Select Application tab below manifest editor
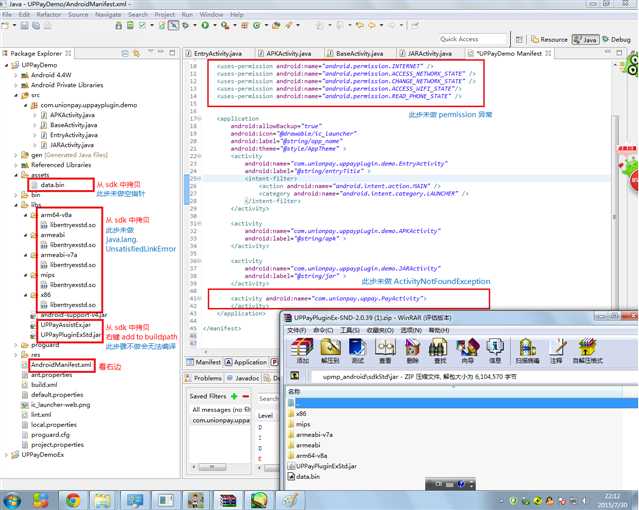This screenshot has width=639, height=510. (246, 362)
